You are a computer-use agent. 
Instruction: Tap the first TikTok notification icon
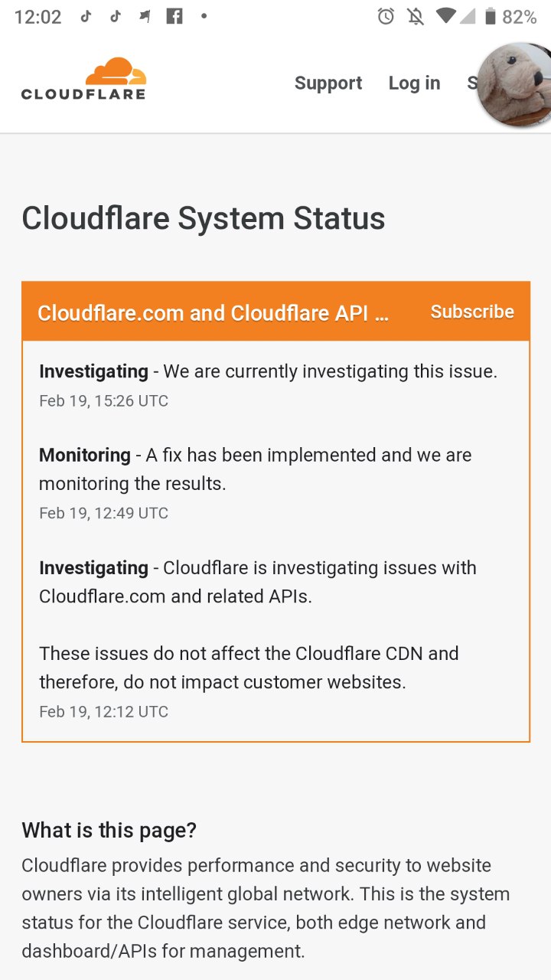click(86, 16)
